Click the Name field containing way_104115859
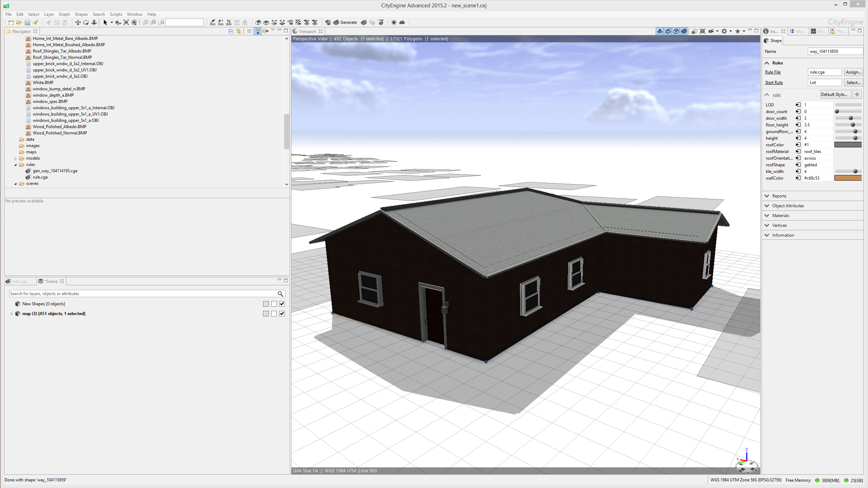The height and width of the screenshot is (488, 868). tap(835, 51)
